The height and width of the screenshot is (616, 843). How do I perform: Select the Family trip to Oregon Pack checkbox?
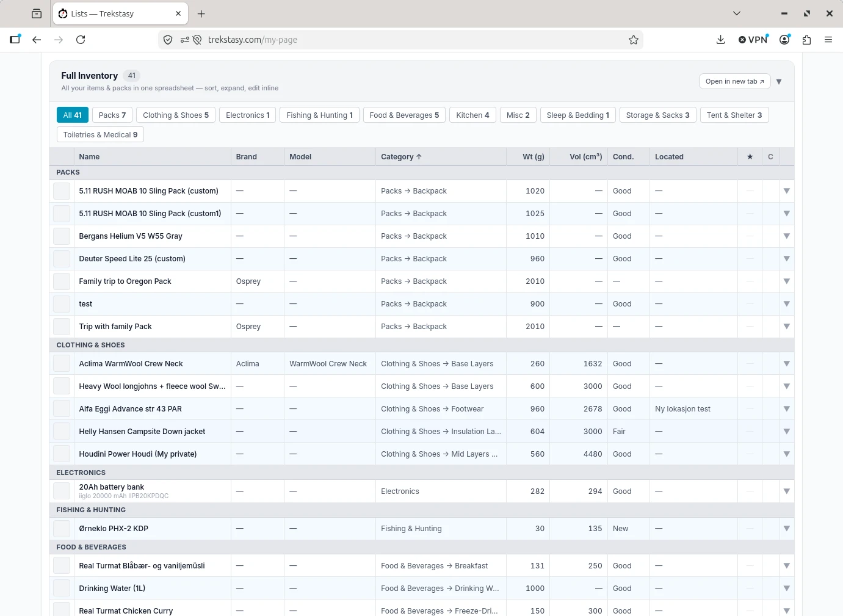(62, 281)
